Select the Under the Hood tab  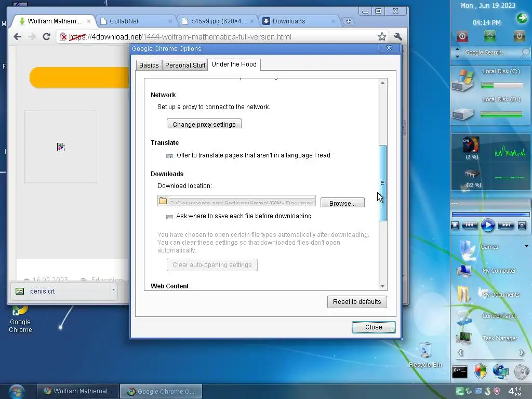coord(234,64)
